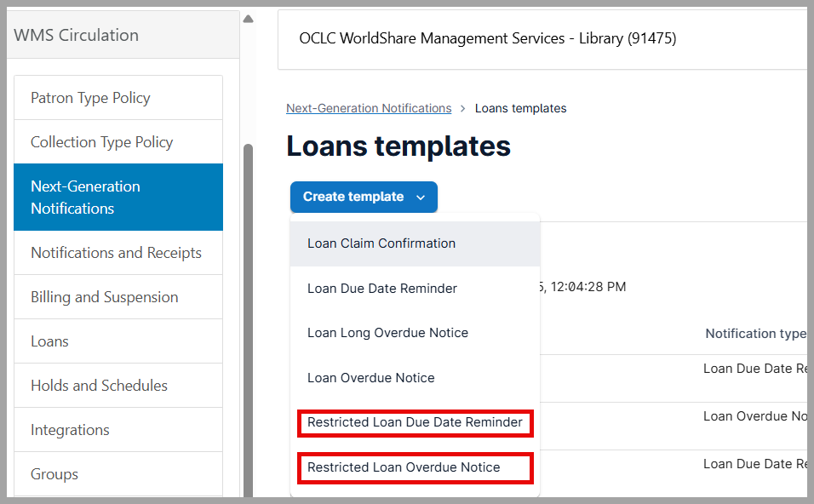Image resolution: width=814 pixels, height=504 pixels.
Task: Go to Collection Type Policy section
Action: coord(101,142)
